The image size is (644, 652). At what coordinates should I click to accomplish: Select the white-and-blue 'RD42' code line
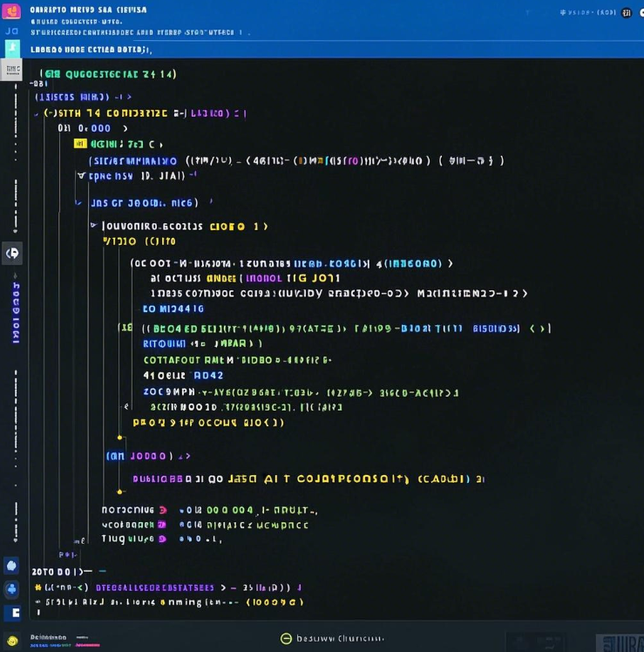(183, 376)
